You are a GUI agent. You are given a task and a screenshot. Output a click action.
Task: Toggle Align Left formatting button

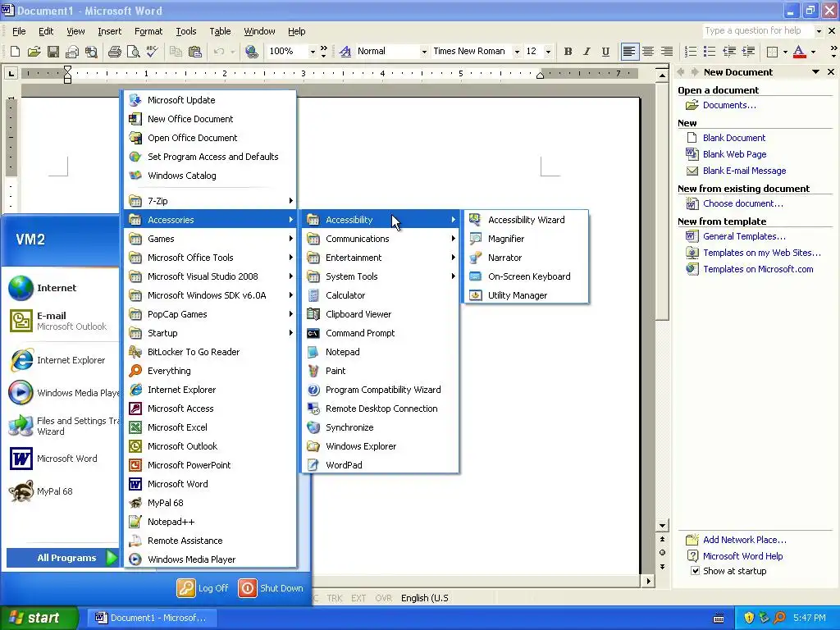tap(629, 52)
